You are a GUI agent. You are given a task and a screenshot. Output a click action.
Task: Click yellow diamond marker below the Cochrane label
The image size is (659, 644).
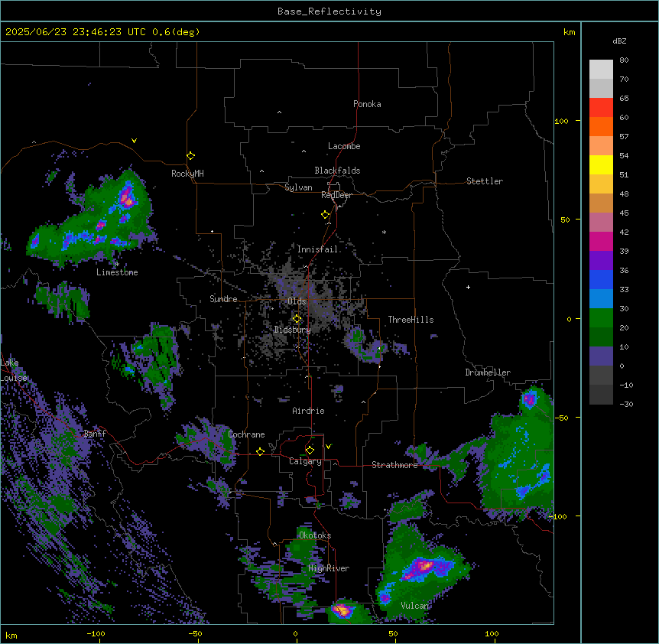260,451
